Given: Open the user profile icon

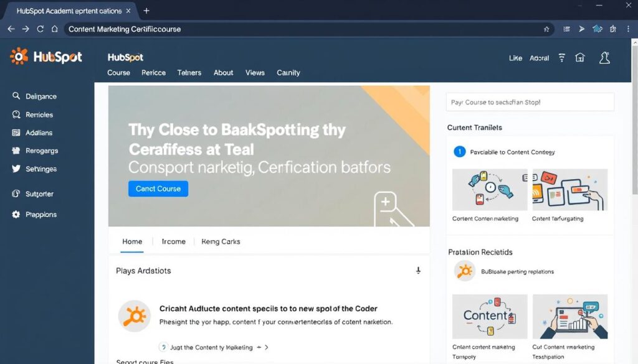Looking at the screenshot, I should [x=604, y=58].
